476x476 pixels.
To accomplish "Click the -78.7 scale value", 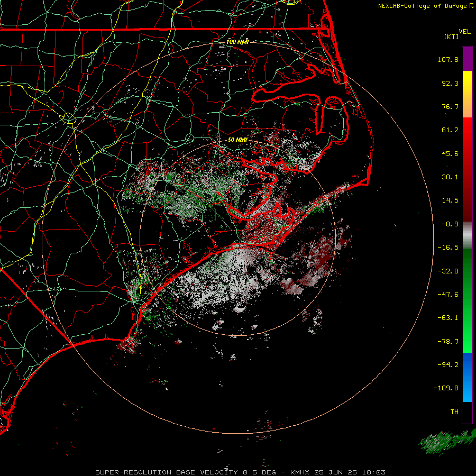I will tap(448, 342).
